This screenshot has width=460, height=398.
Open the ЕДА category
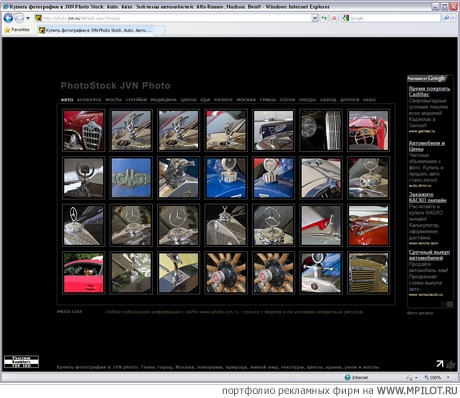[205, 100]
